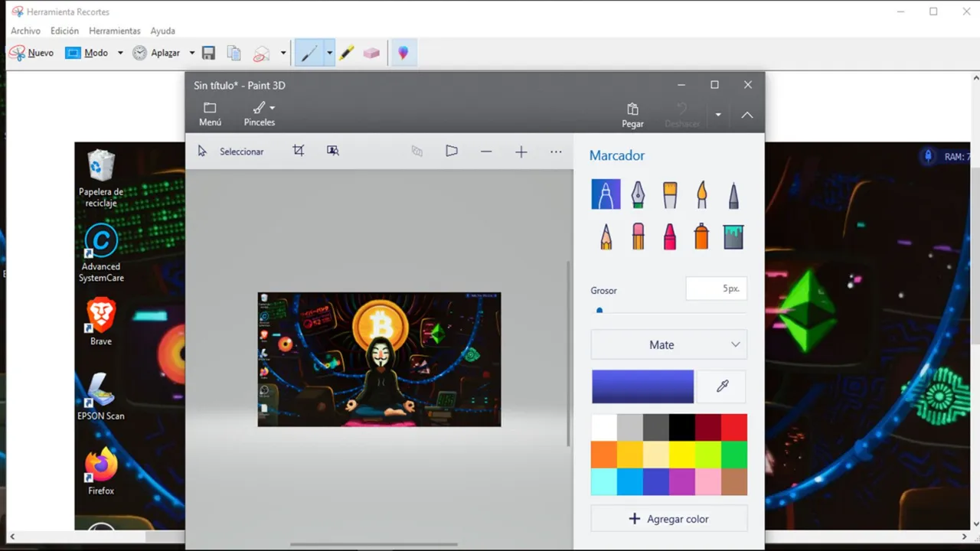
Task: Click the Edit with Paint 3D icon
Action: [403, 53]
